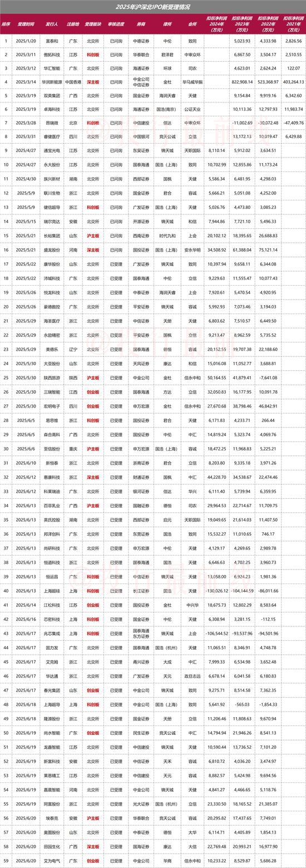Click the '发行人' column header
The height and width of the screenshot is (868, 306).
[x=52, y=25]
